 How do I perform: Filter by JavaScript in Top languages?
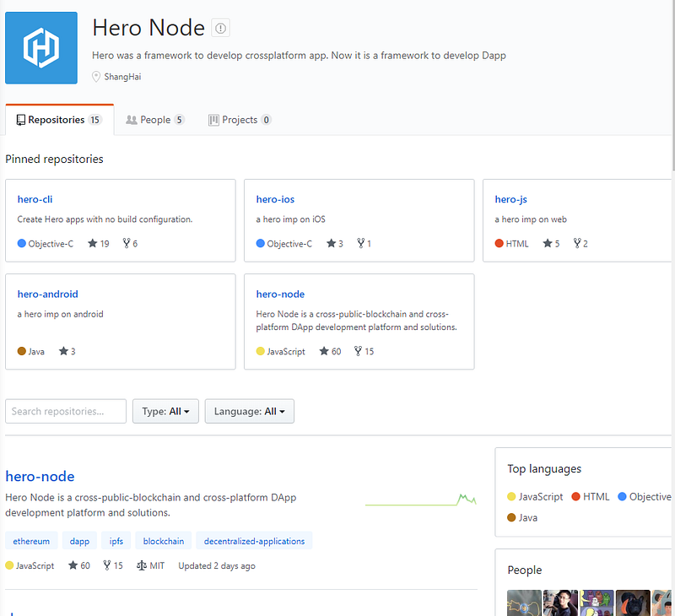[535, 497]
